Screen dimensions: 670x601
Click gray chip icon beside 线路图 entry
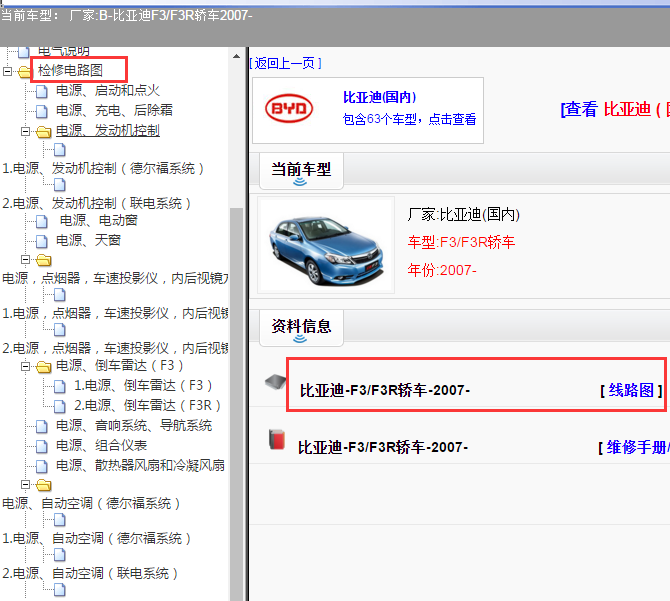click(276, 381)
